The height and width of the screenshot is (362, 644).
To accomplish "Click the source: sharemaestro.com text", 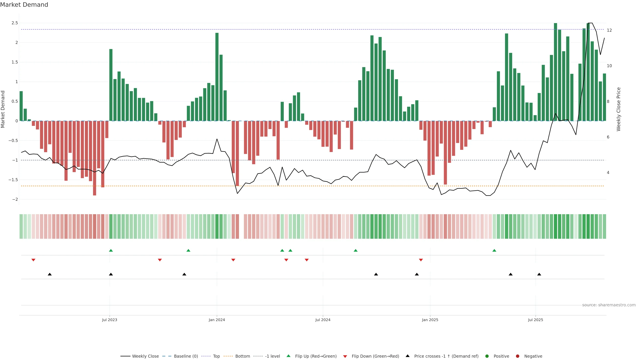I will (609, 305).
